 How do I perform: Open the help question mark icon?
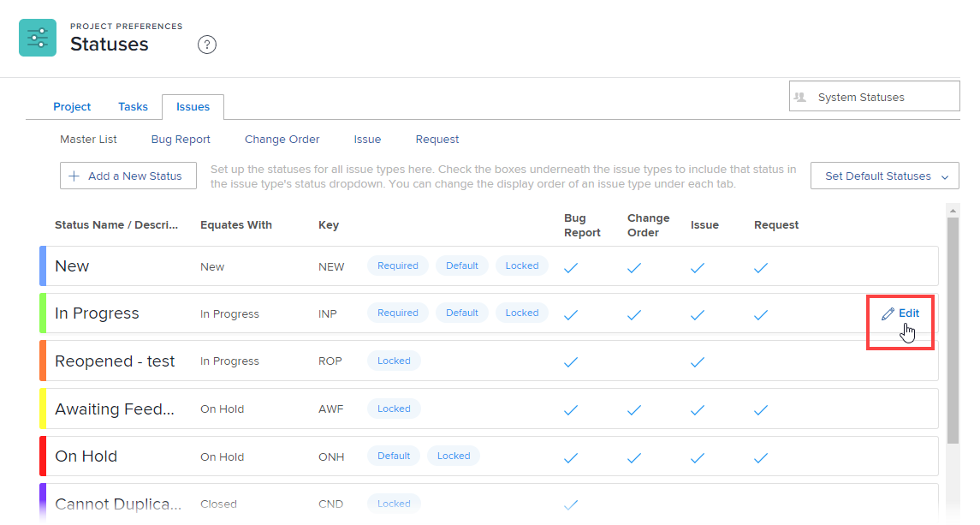pos(207,45)
